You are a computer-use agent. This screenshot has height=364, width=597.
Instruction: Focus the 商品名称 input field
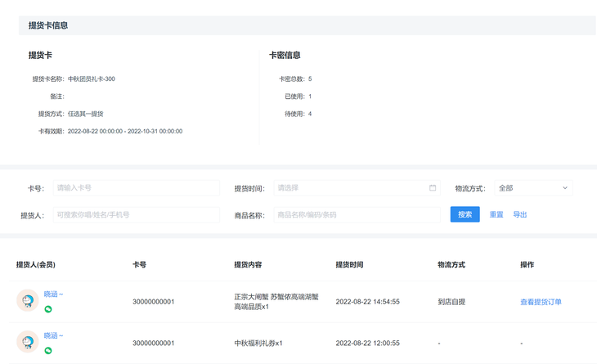pos(357,215)
